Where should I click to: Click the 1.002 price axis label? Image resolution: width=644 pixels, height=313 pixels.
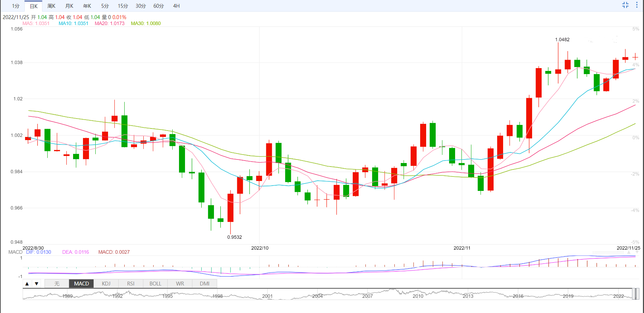(x=17, y=135)
